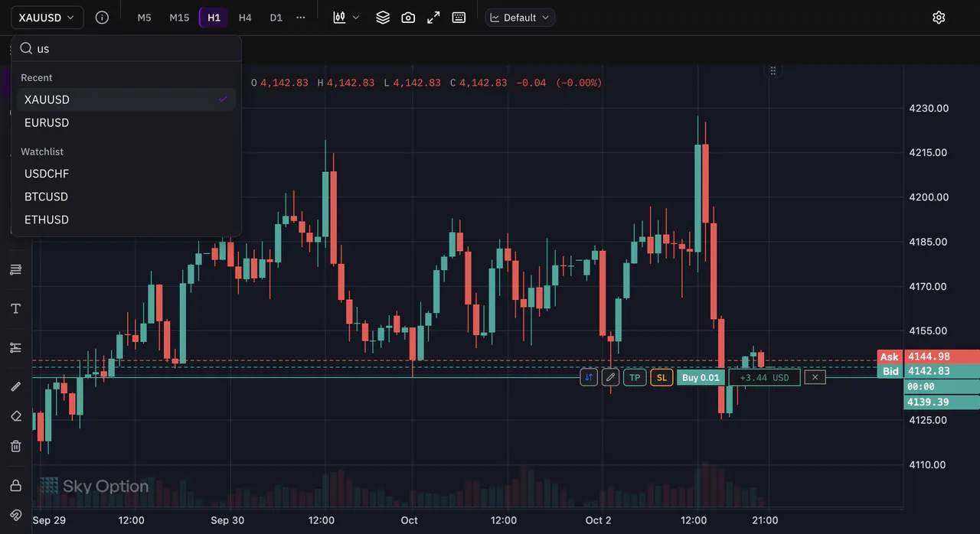Select the Eraser tool
Screen dimensions: 980x534
[15, 415]
